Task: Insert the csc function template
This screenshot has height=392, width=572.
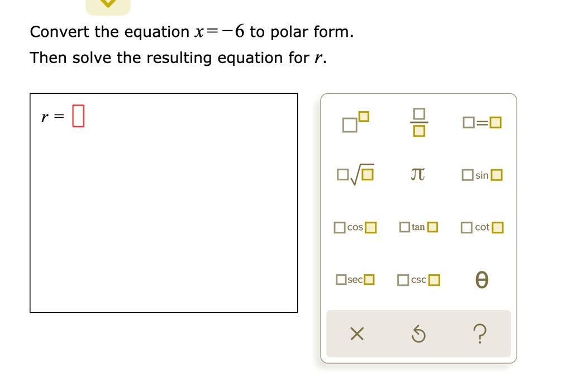Action: tap(417, 279)
